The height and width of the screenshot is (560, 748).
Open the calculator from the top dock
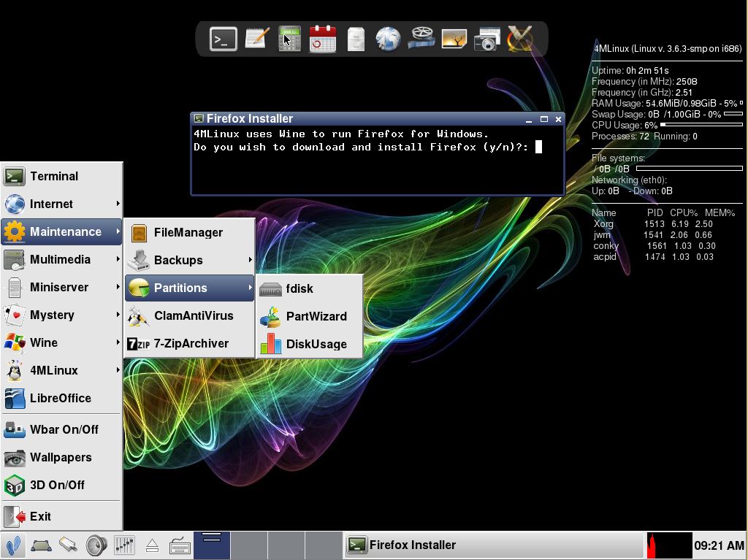coord(289,39)
